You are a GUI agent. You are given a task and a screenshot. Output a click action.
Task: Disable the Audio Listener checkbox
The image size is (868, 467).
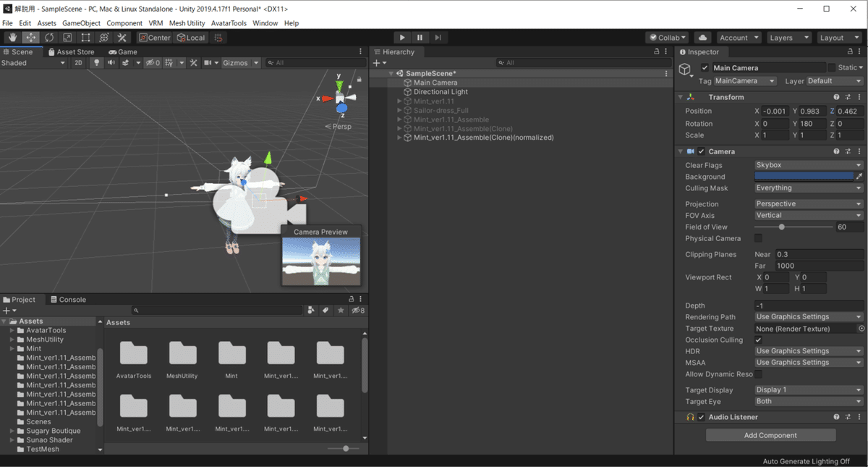click(702, 418)
